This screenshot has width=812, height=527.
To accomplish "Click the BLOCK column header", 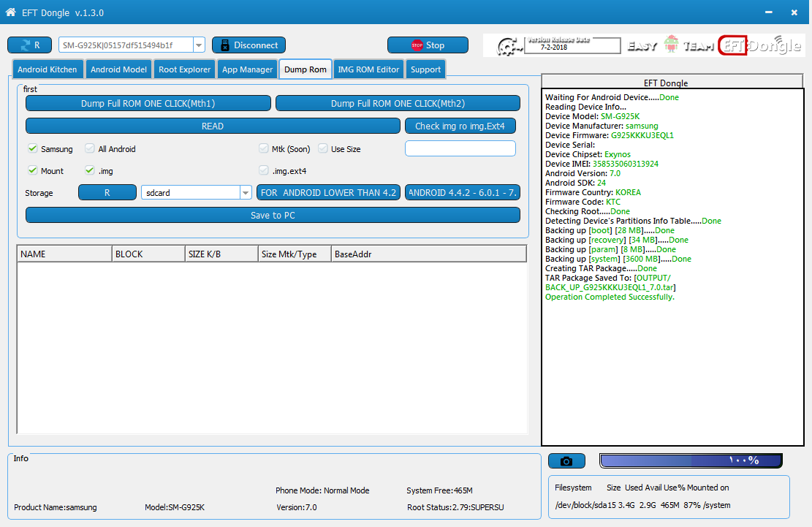I will click(148, 254).
